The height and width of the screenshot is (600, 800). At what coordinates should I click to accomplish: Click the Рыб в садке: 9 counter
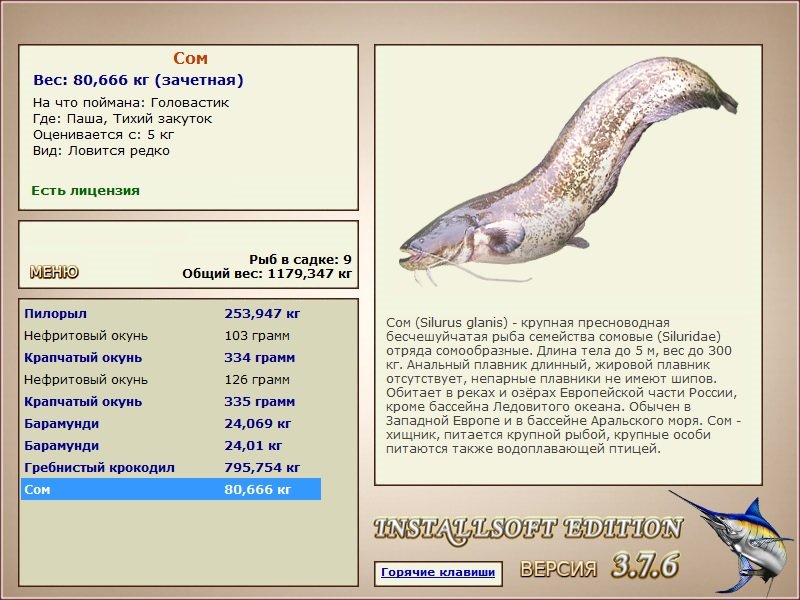301,260
